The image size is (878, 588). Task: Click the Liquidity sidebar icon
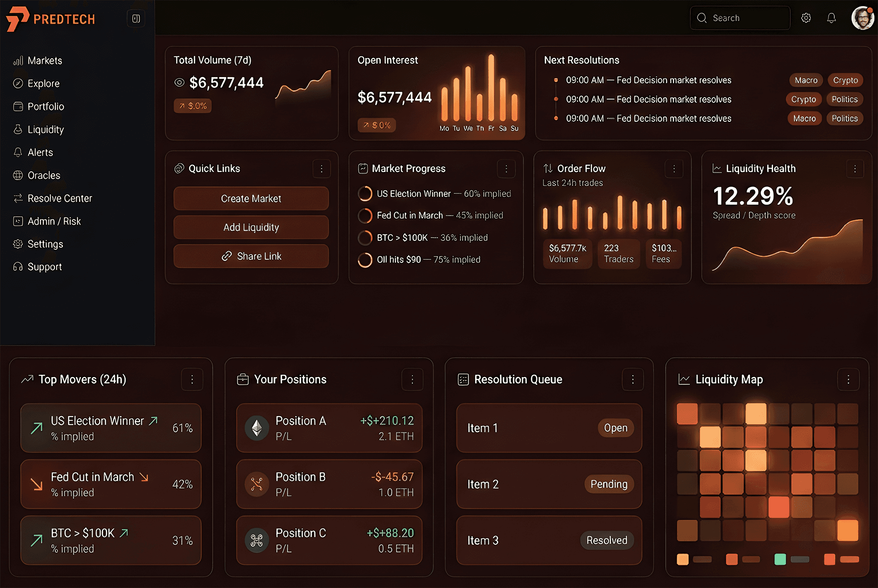pos(18,129)
